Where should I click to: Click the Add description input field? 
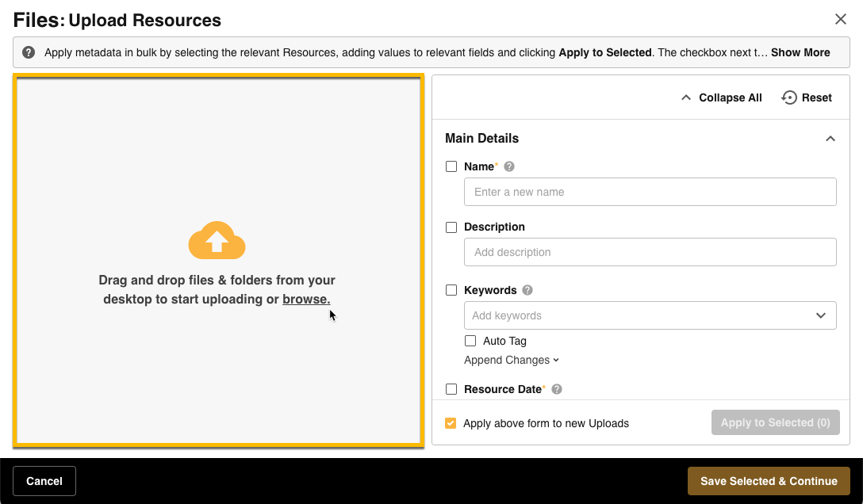(650, 252)
